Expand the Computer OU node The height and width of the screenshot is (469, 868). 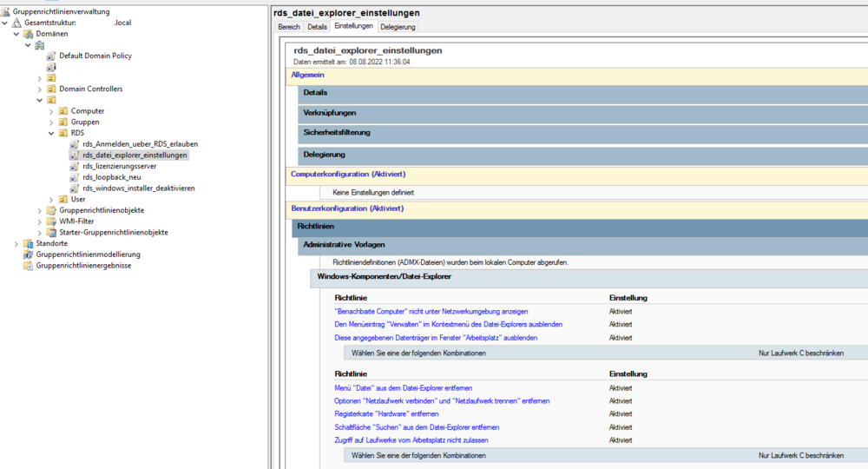point(51,111)
